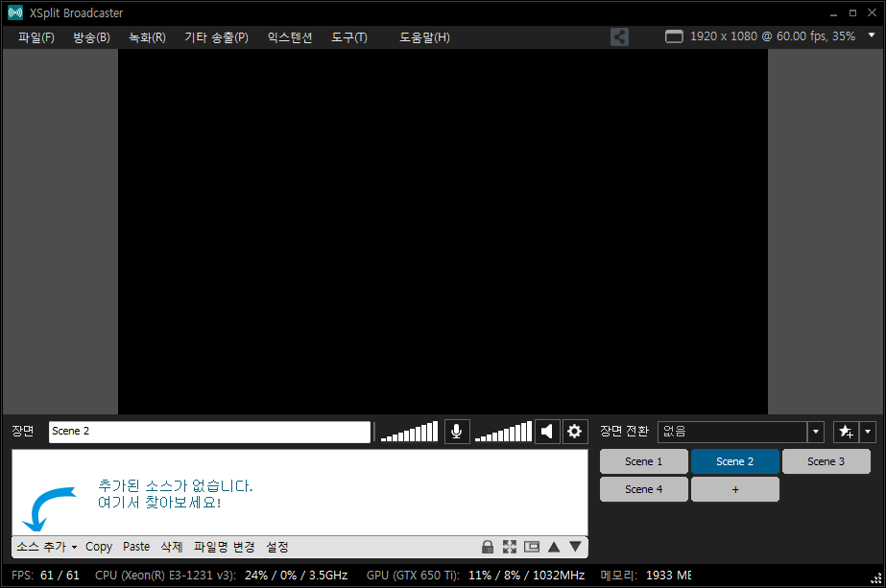The height and width of the screenshot is (588, 886).
Task: Click the 삭제 button
Action: pos(172,547)
